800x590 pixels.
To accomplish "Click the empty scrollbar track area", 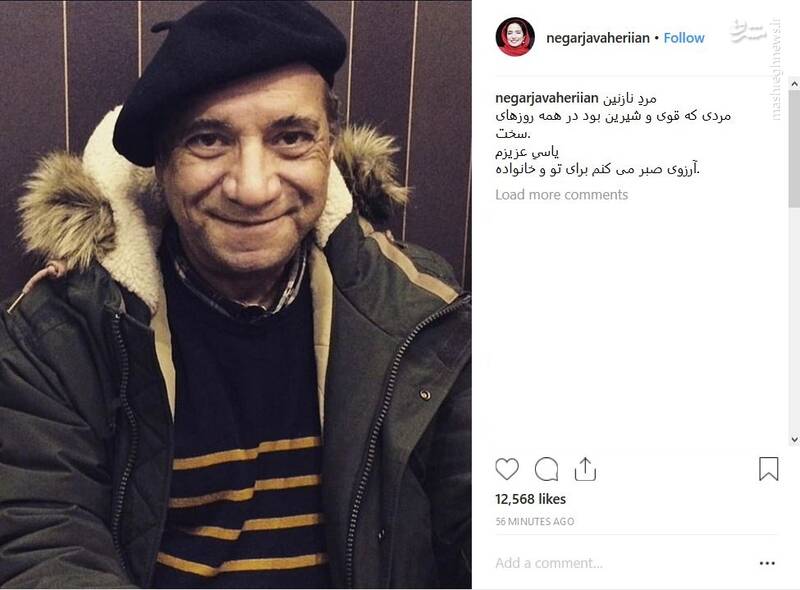I will point(794,321).
